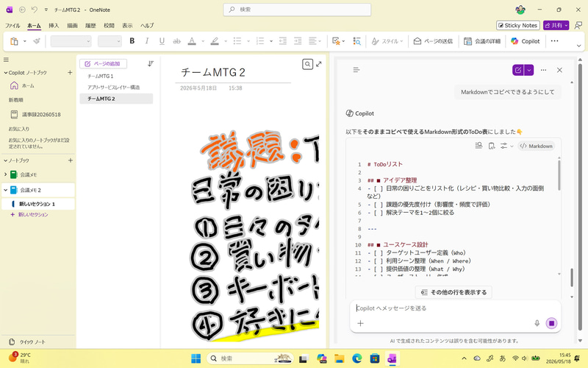This screenshot has height=368, width=588.
Task: Open the highlight color dropdown arrow
Action: tap(226, 41)
